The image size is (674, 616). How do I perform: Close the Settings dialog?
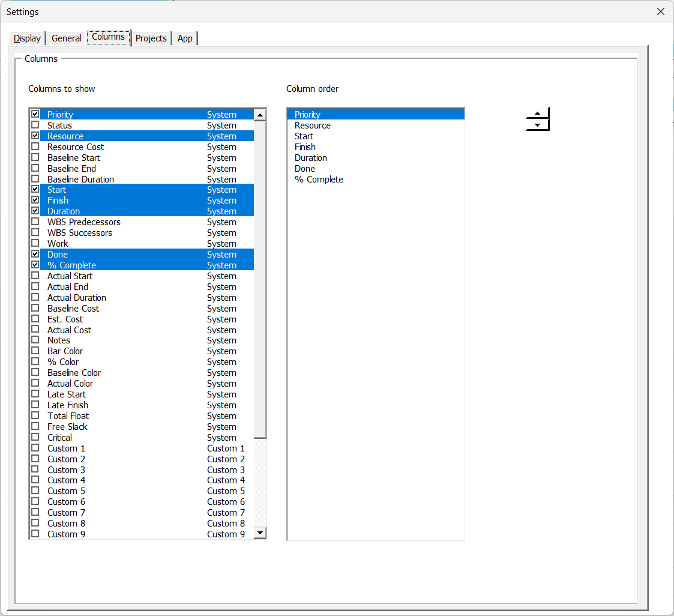661,11
